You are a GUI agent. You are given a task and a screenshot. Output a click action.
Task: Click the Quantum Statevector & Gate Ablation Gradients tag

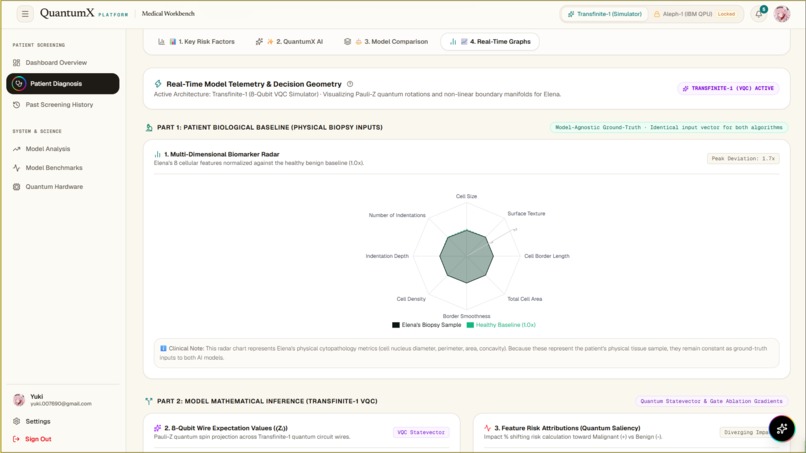pyautogui.click(x=711, y=401)
